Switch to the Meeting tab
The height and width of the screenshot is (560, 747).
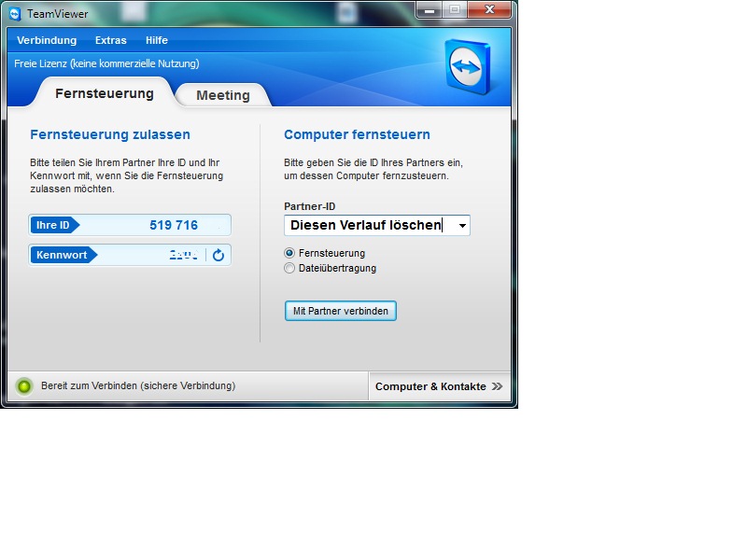tap(223, 95)
